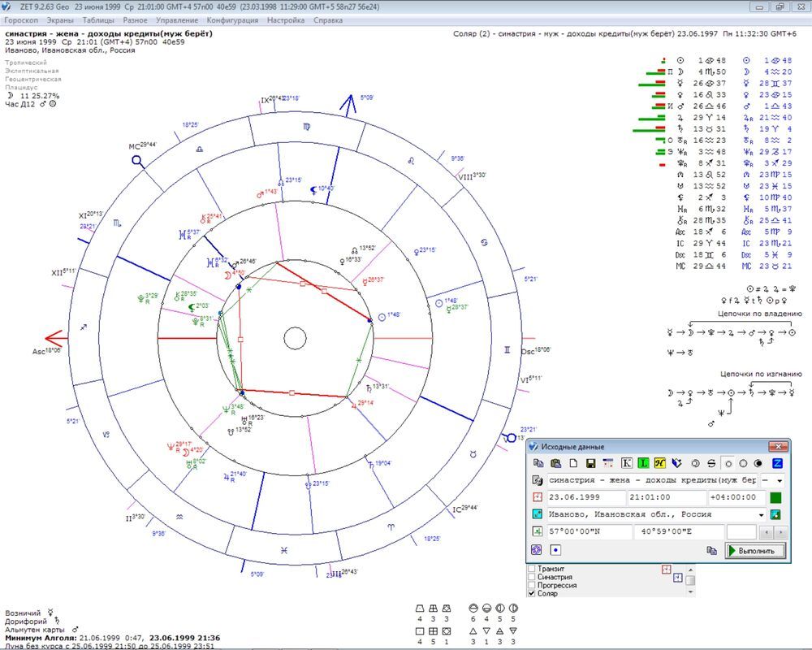This screenshot has width=812, height=650.
Task: Click the paste clipboard icon in data toolbar
Action: (555, 463)
